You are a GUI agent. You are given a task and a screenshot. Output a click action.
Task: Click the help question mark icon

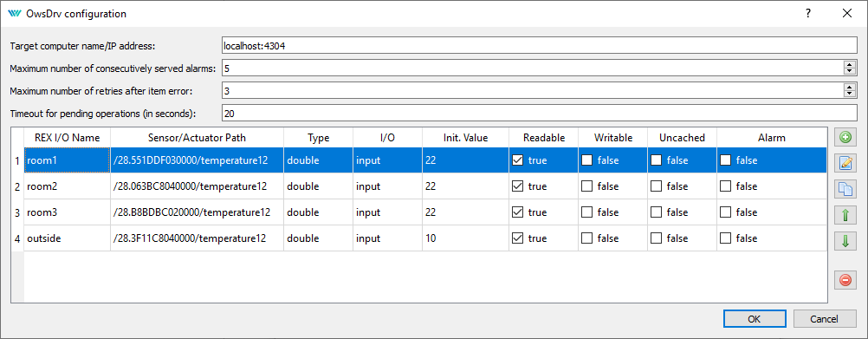click(x=808, y=13)
